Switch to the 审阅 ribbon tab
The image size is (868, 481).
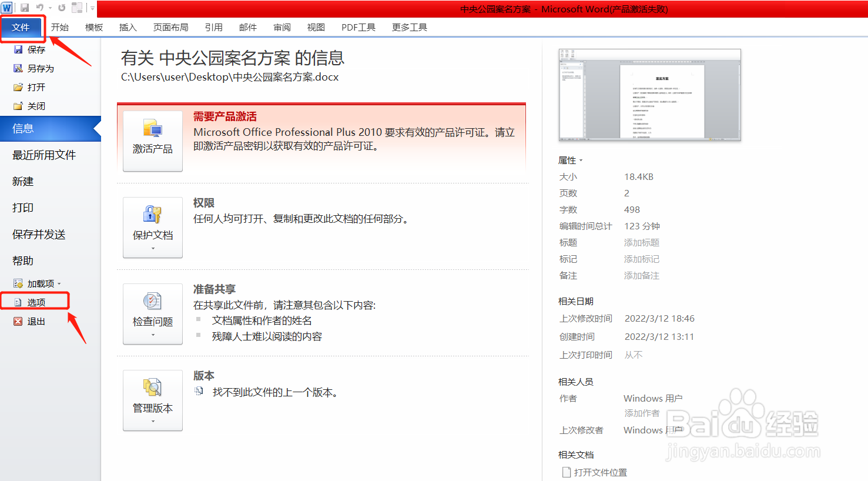pos(282,27)
